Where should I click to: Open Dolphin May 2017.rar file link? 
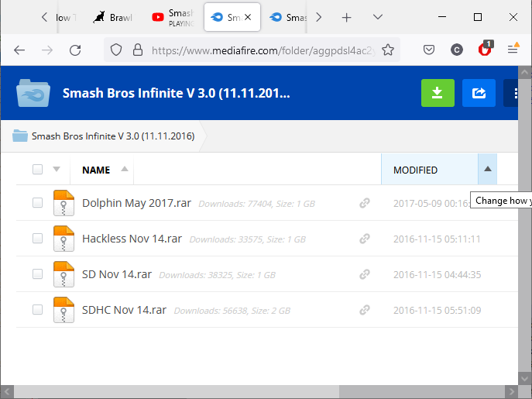[137, 203]
